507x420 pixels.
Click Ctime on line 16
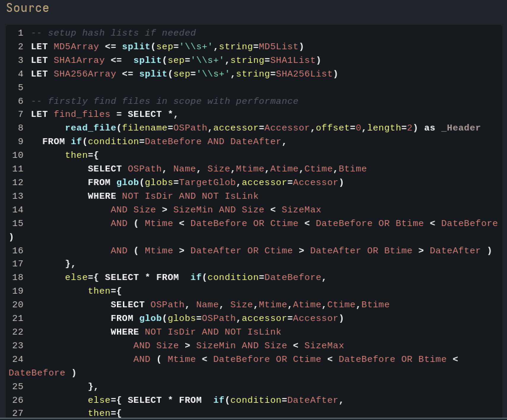coord(278,251)
